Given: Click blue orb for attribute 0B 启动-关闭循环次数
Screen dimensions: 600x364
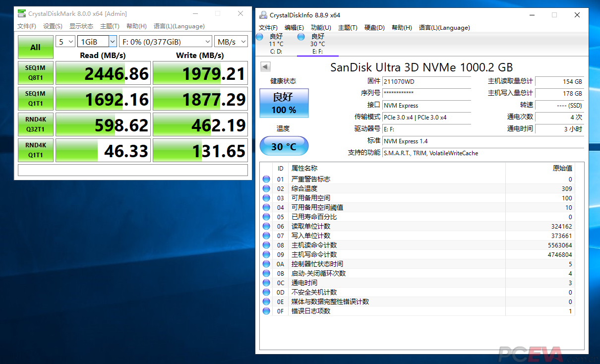Looking at the screenshot, I should pos(267,273).
